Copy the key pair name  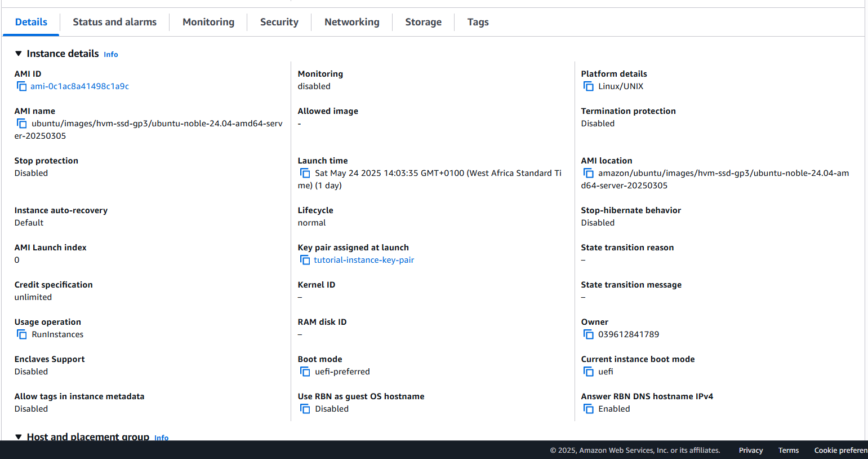(x=305, y=260)
